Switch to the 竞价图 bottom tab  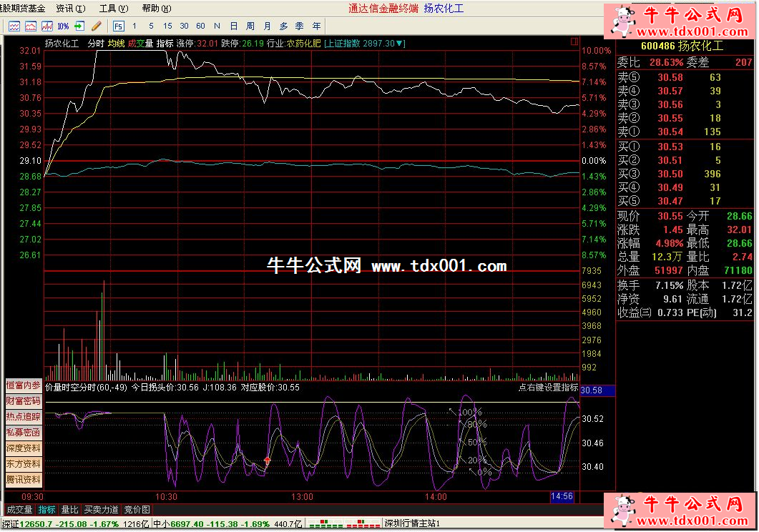click(137, 510)
